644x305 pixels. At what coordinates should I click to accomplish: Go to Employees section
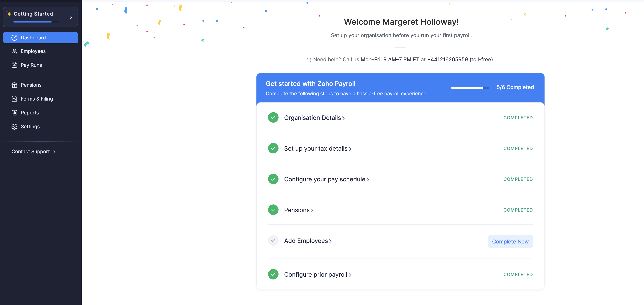click(x=40, y=51)
